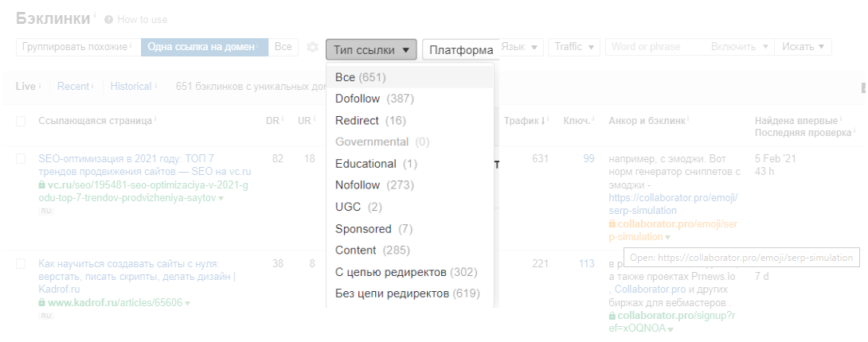The width and height of the screenshot is (868, 342).
Task: Check the vc.ru SEO article row checkbox
Action: 21,159
